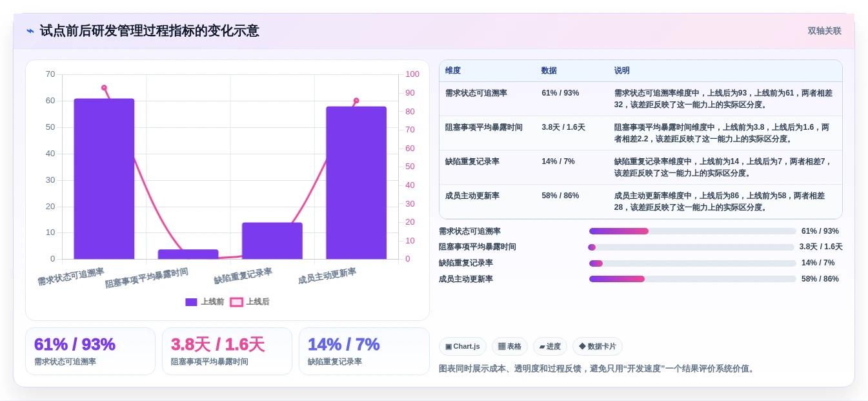Click x-axis label 缺陷重复记录率
868x401 pixels.
(x=243, y=276)
